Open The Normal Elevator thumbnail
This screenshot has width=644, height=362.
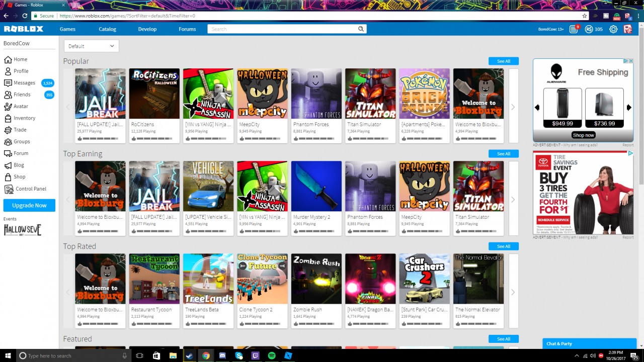478,279
